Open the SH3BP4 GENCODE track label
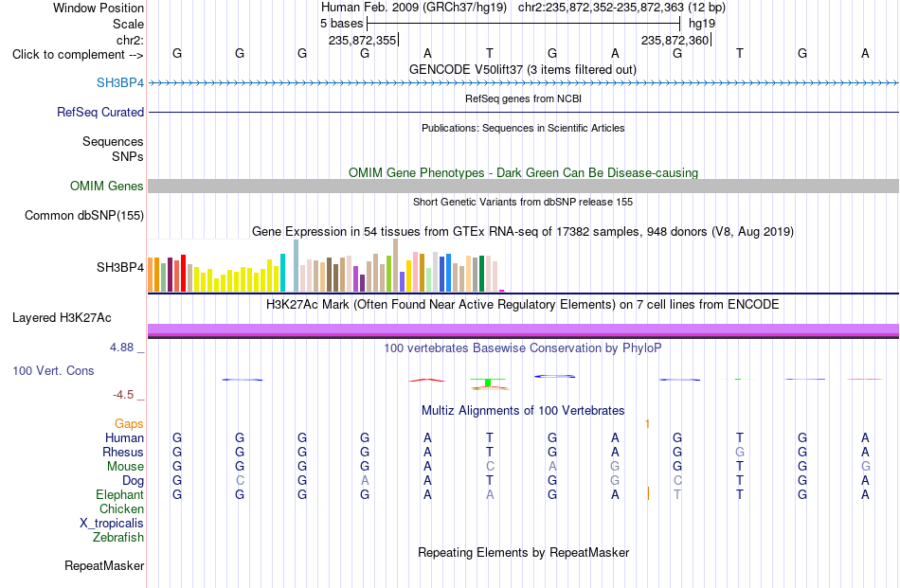This screenshot has width=900, height=588. click(x=120, y=82)
